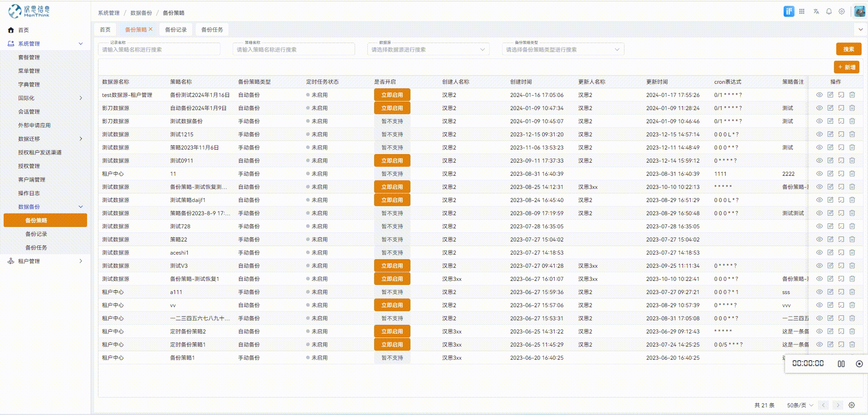This screenshot has height=415, width=868.
Task: View details via eye icon for aceshi1
Action: click(x=819, y=252)
